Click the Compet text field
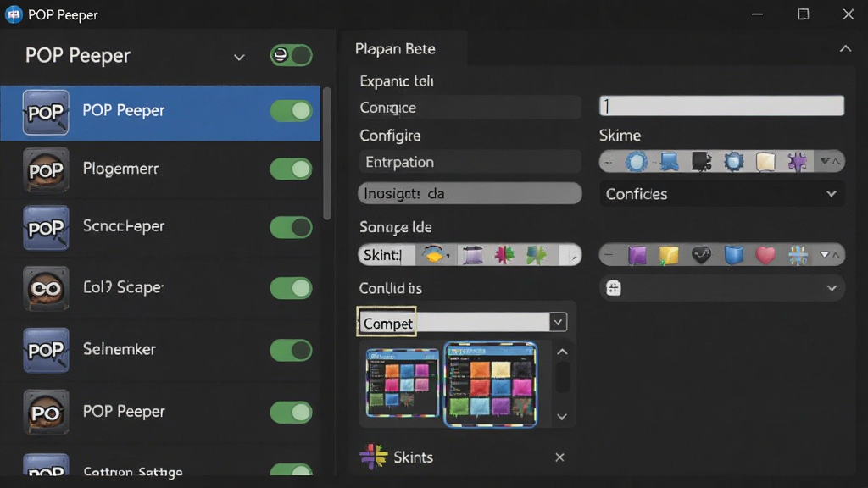Screen dimensions: 868x488 tap(455, 323)
